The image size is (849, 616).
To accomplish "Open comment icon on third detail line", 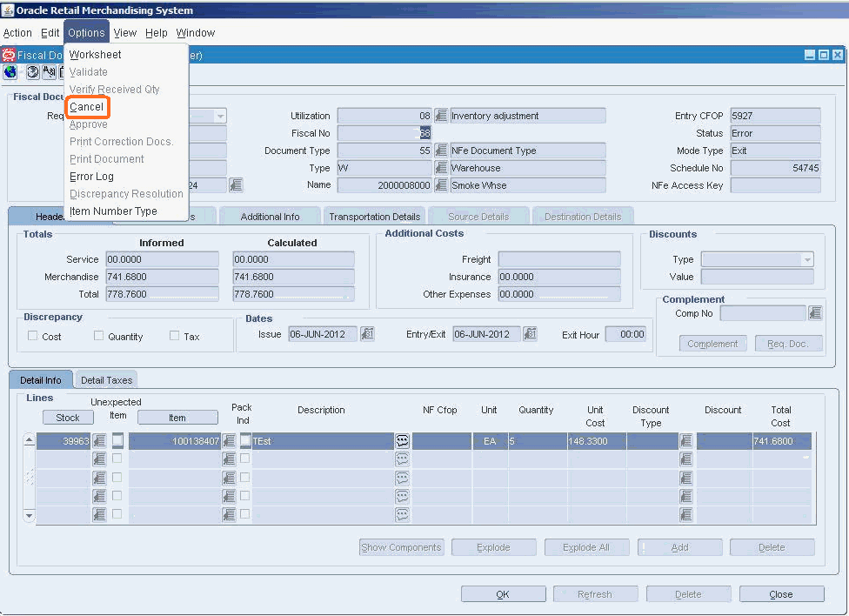I will click(x=402, y=478).
